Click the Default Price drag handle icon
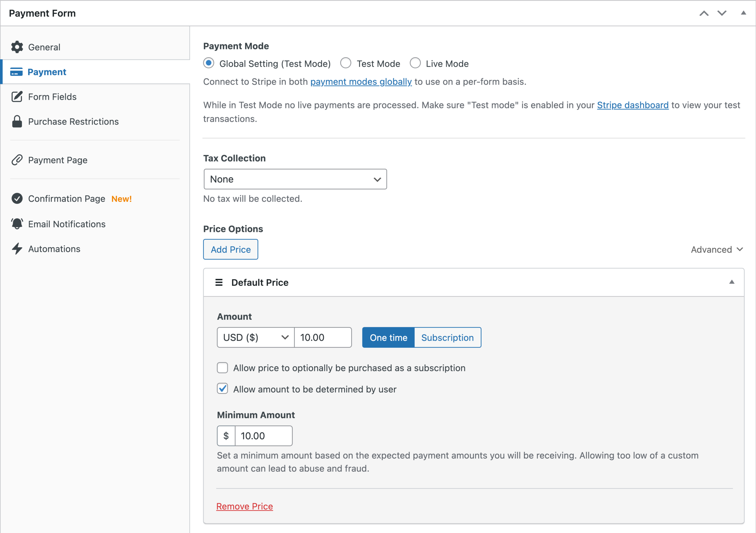The height and width of the screenshot is (533, 756). coord(219,282)
